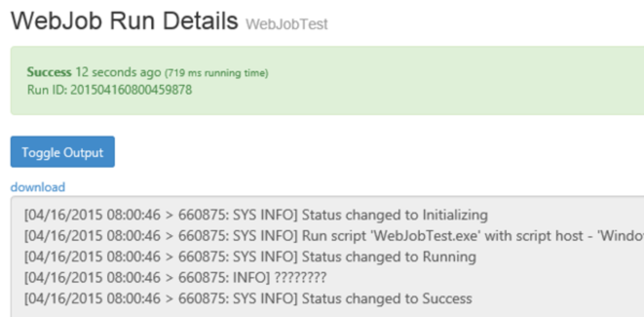Click the '????????' INFO log message

[x=300, y=278]
